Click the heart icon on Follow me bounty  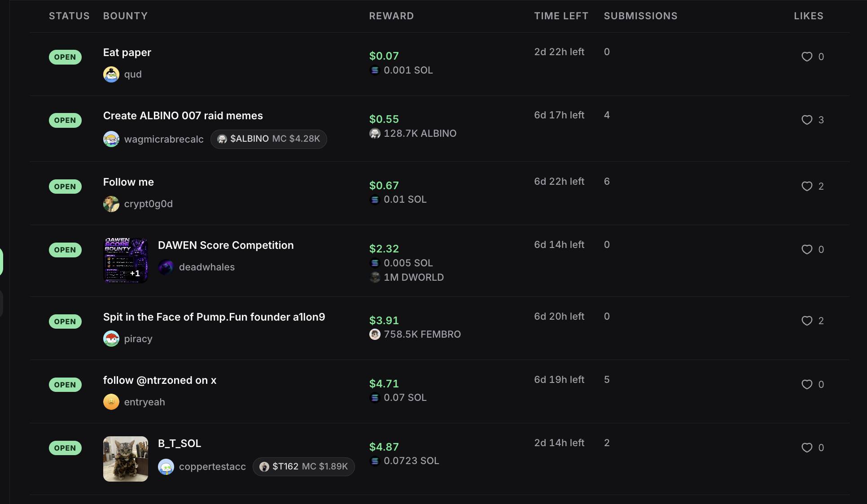[807, 186]
